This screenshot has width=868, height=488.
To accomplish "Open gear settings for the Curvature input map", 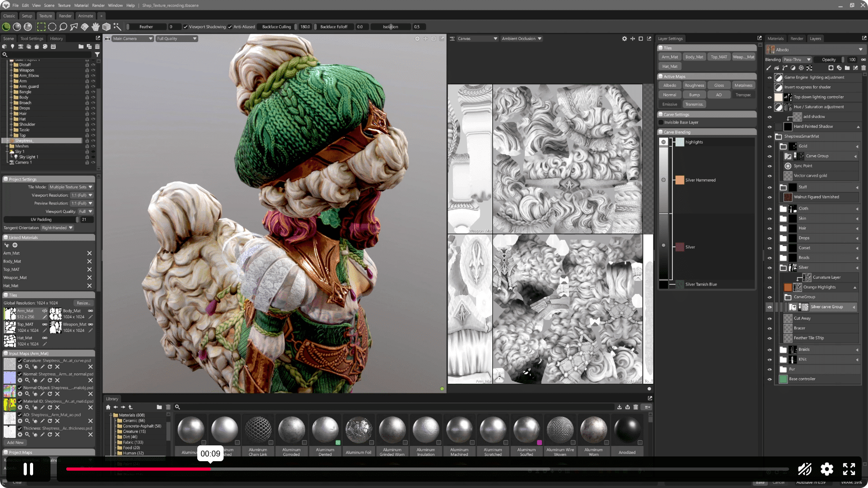I will [20, 367].
